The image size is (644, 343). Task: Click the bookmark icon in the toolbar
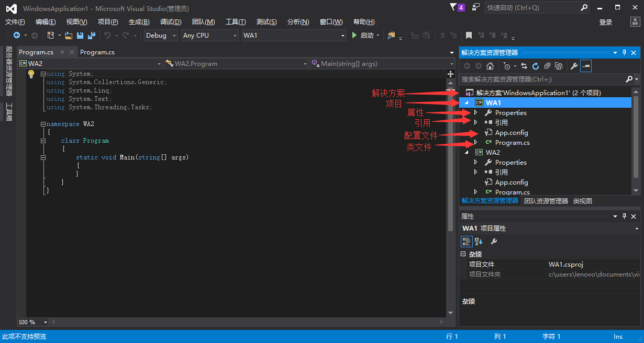[469, 36]
